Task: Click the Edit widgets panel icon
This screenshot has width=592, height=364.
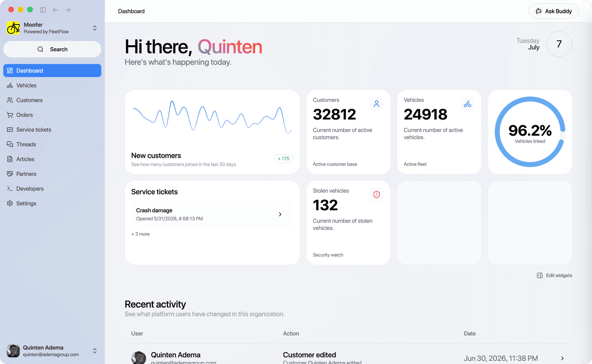Action: pos(540,275)
